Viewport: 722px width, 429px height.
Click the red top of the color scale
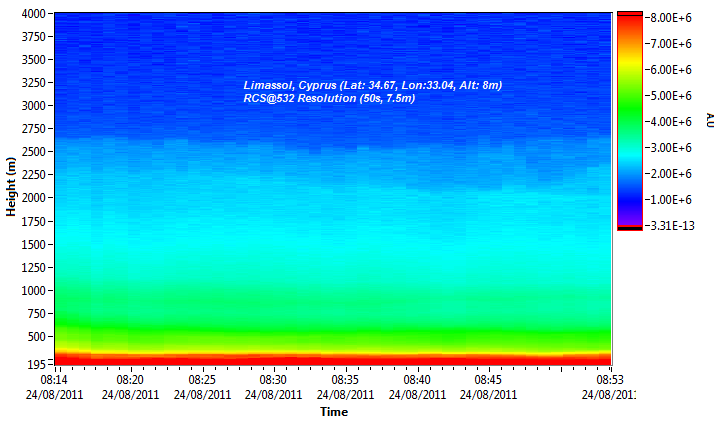point(630,20)
